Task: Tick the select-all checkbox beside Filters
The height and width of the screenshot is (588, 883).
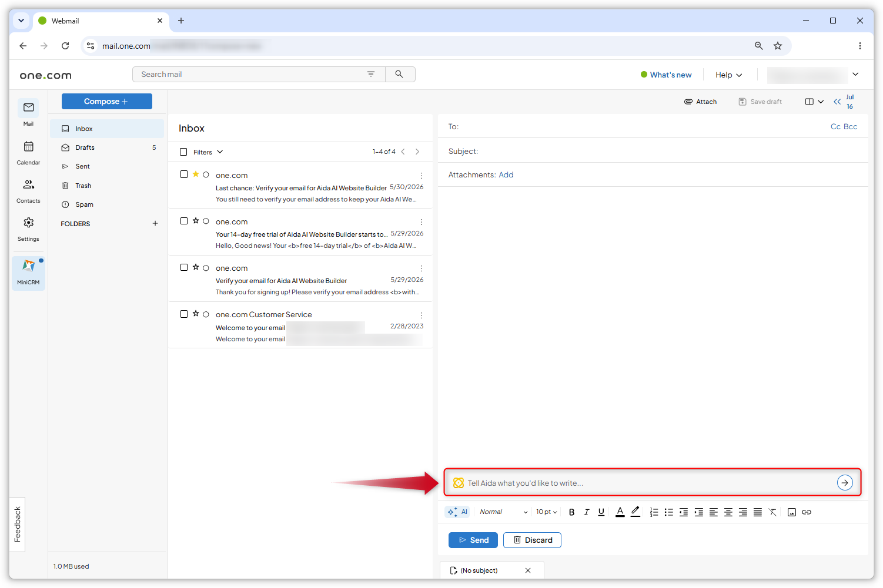Action: 183,152
